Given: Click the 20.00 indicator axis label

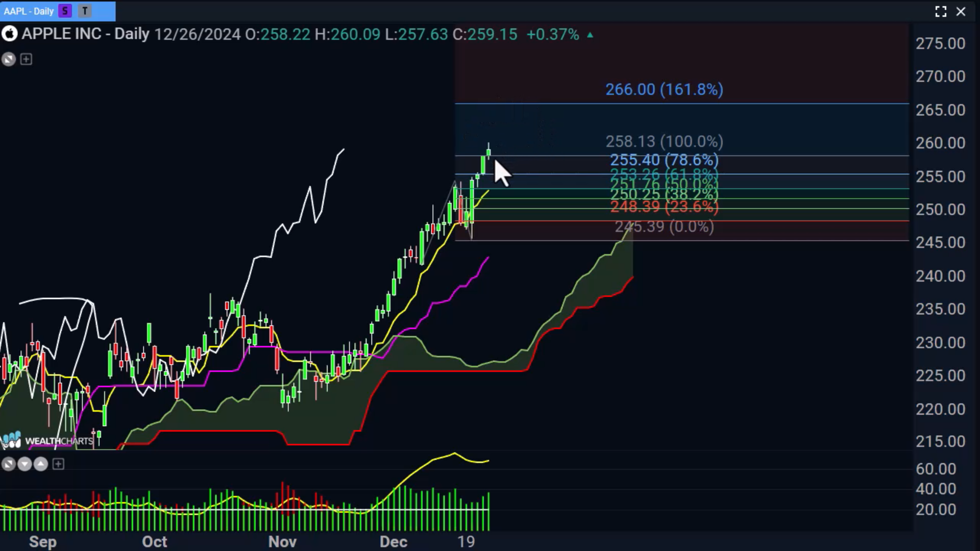Looking at the screenshot, I should [936, 509].
